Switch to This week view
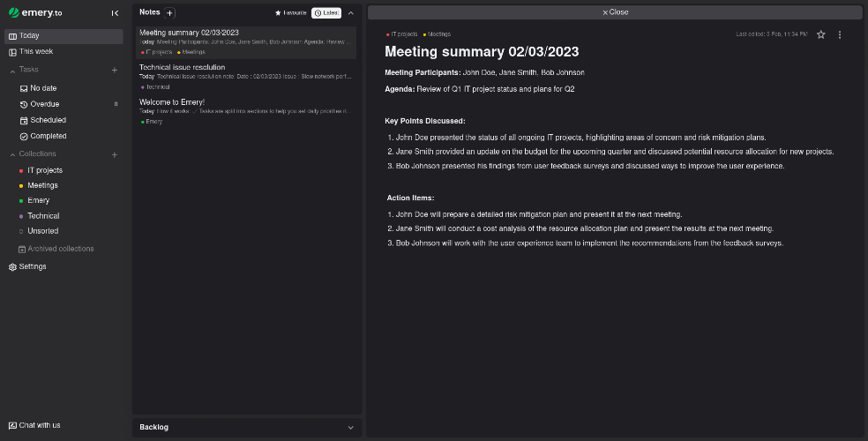 (x=36, y=52)
